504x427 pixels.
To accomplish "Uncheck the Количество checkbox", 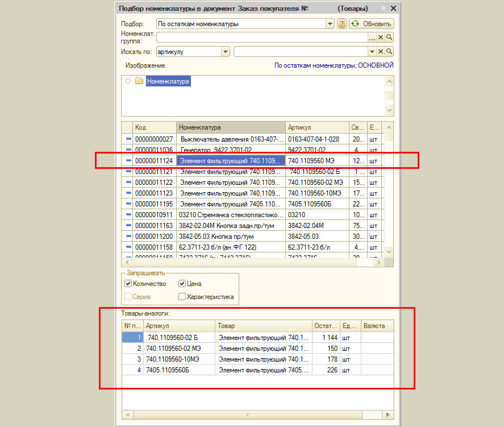I will pos(128,284).
